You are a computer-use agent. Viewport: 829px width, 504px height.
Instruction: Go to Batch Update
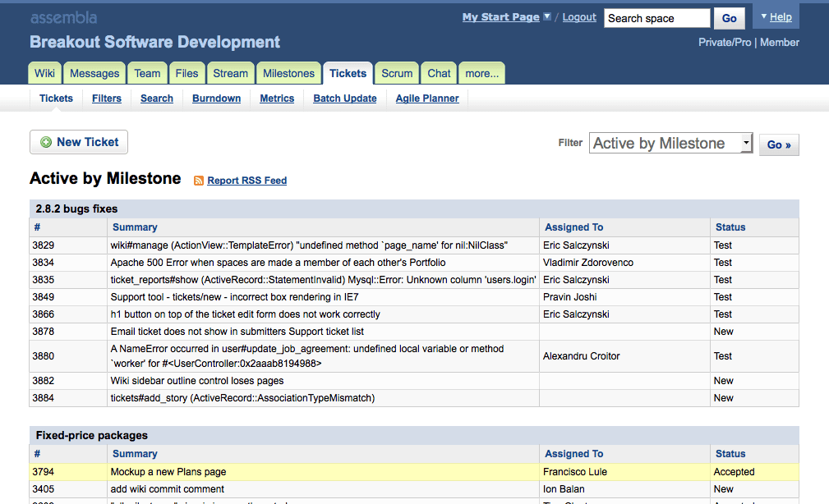pos(345,99)
